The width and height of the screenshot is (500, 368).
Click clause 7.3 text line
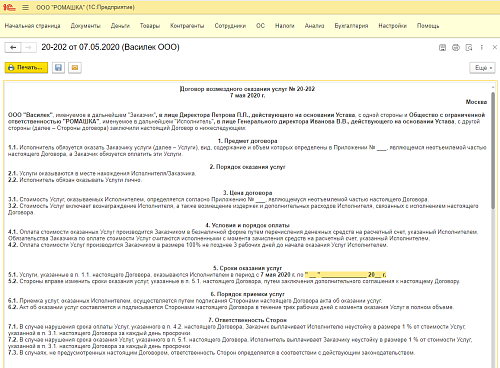pos(211,352)
